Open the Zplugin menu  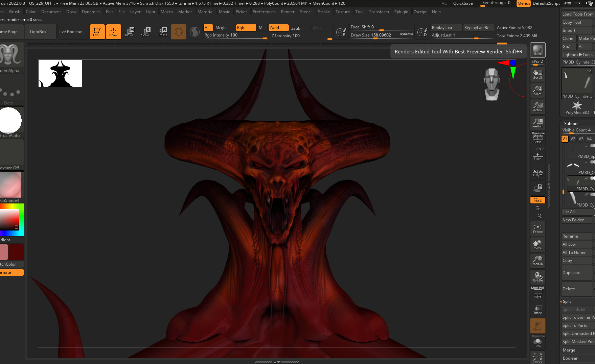[x=401, y=11]
